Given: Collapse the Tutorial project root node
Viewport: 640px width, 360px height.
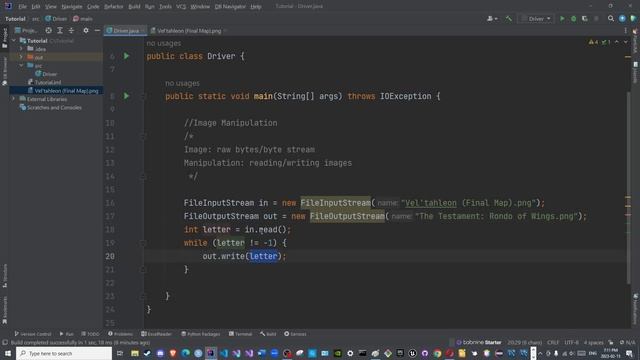Looking at the screenshot, I should coord(14,41).
